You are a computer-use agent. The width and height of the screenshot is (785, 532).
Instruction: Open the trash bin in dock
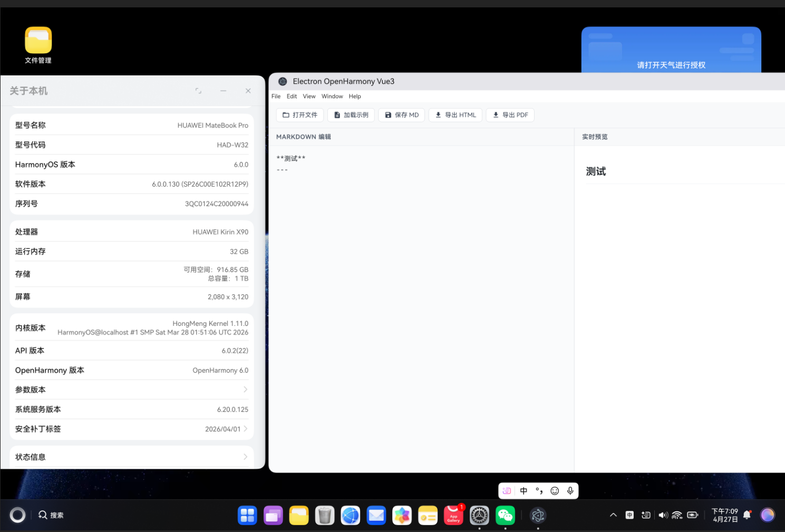[x=325, y=516]
